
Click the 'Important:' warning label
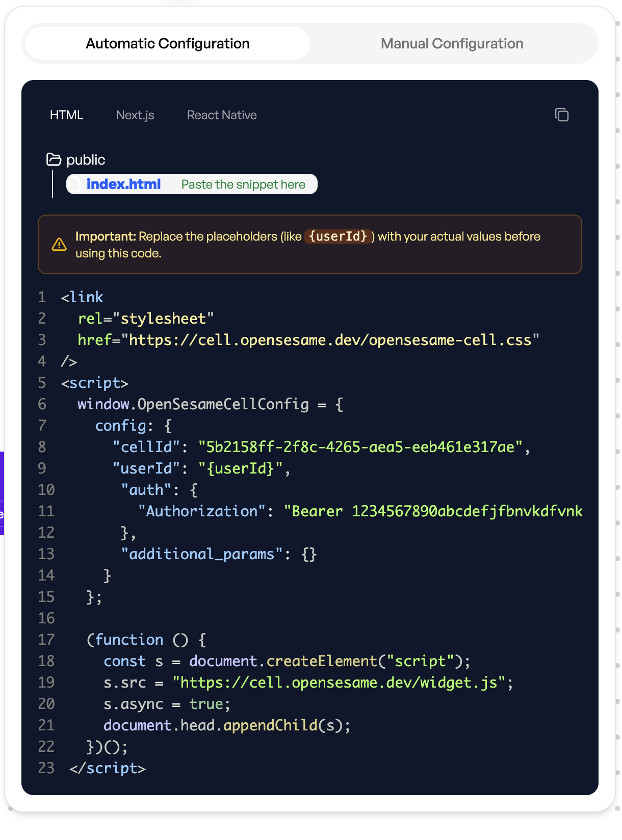[x=106, y=237]
